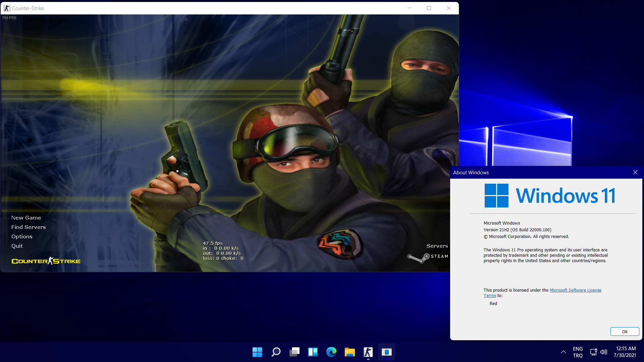Open the game Options menu entry
644x362 pixels.
point(22,237)
